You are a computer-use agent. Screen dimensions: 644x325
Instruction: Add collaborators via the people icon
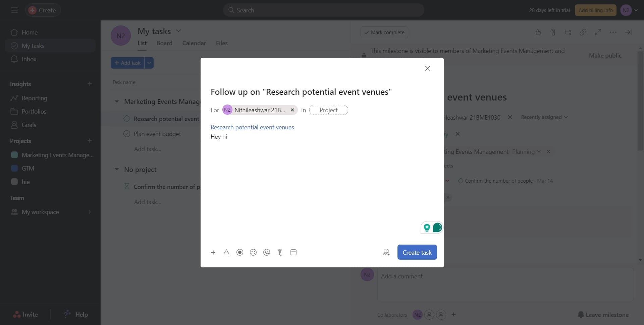click(x=386, y=252)
